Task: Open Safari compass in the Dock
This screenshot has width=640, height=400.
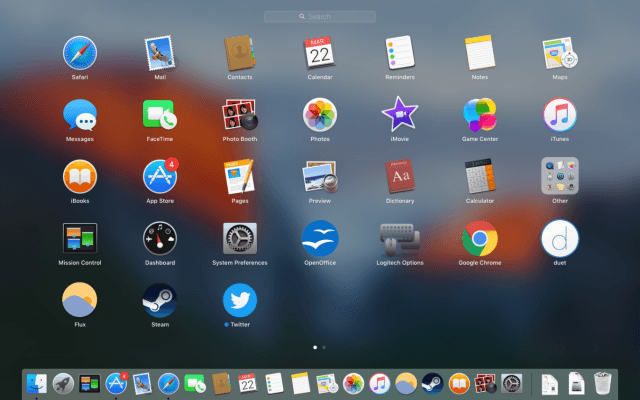Action: coord(169,384)
